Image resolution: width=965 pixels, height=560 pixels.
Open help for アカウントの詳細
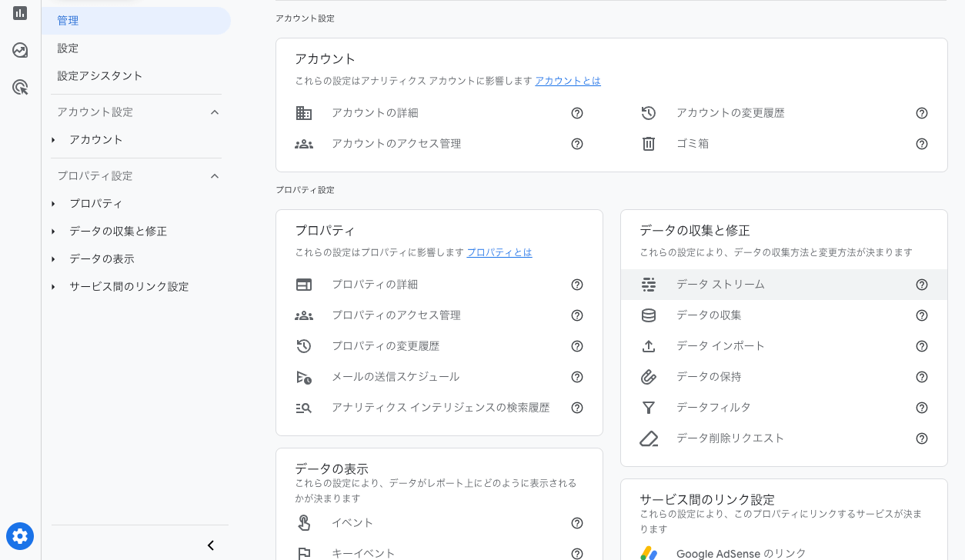[x=577, y=113]
